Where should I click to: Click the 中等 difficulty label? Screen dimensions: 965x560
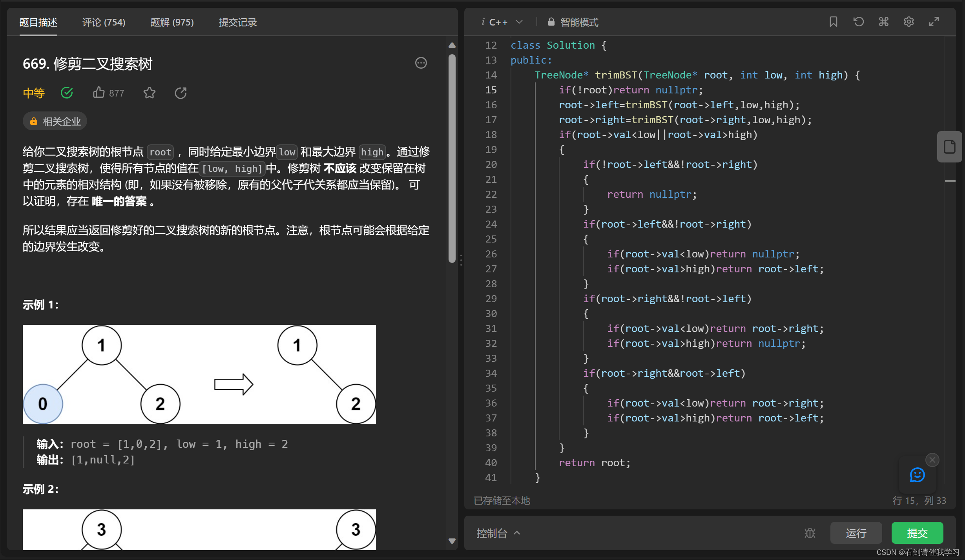(x=34, y=93)
